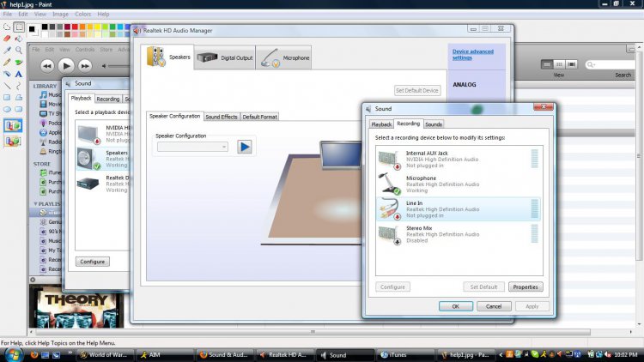Choose the Ellipse shape tool in Paint
The height and width of the screenshot is (362, 644).
[x=7, y=109]
